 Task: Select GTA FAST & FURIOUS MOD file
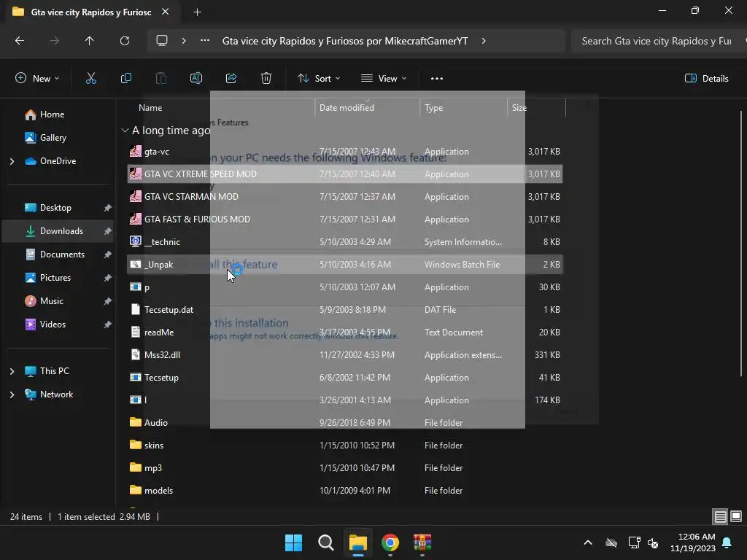pyautogui.click(x=344, y=219)
